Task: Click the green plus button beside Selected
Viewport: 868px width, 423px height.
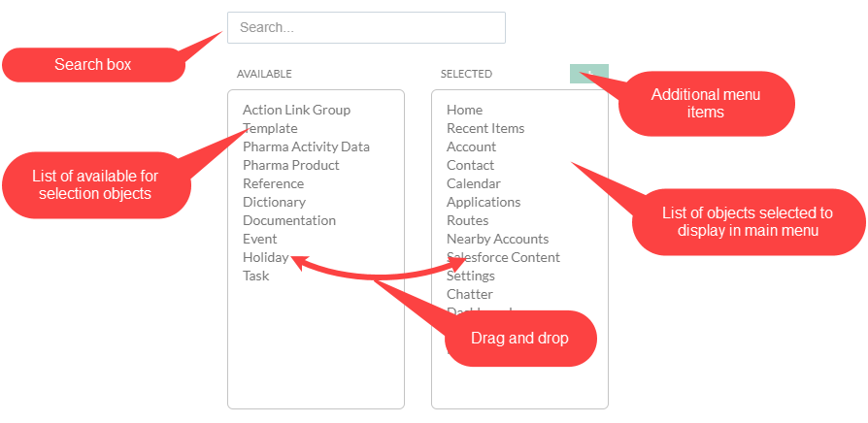Action: click(x=588, y=74)
